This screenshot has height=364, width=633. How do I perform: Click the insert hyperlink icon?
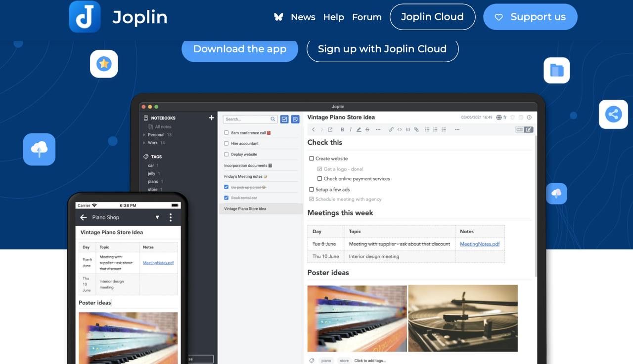[391, 130]
